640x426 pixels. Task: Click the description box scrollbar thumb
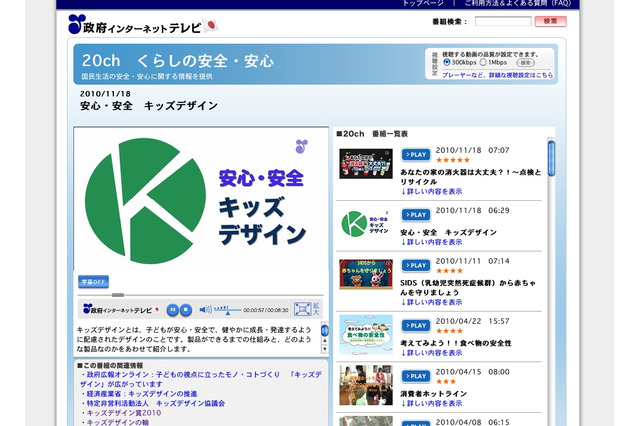tap(324, 330)
